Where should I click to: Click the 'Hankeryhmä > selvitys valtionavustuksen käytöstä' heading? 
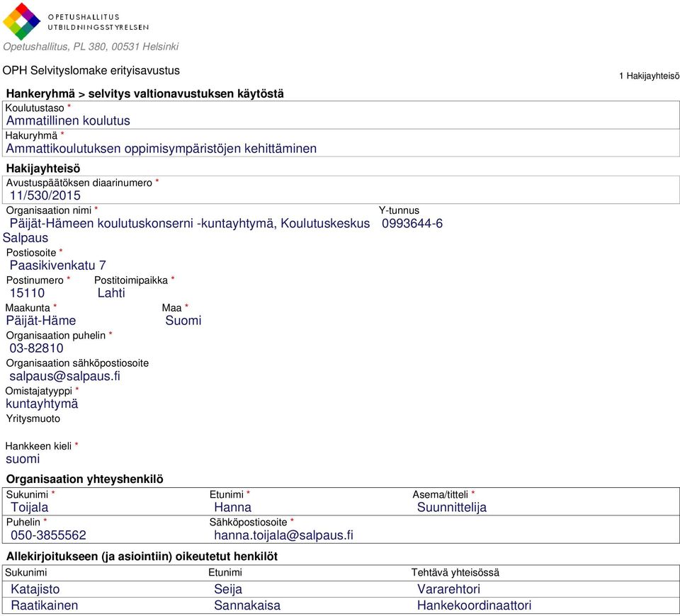(144, 93)
